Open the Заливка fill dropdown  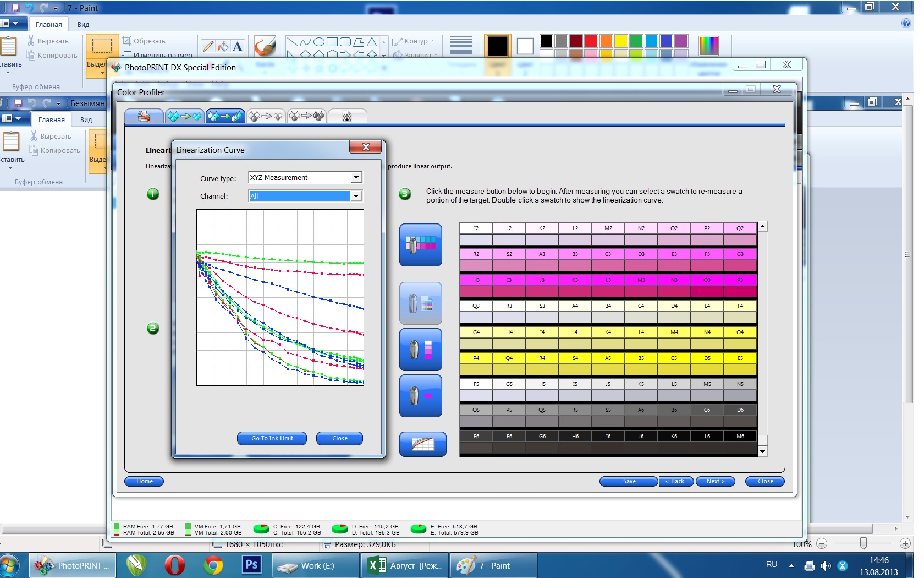point(416,54)
